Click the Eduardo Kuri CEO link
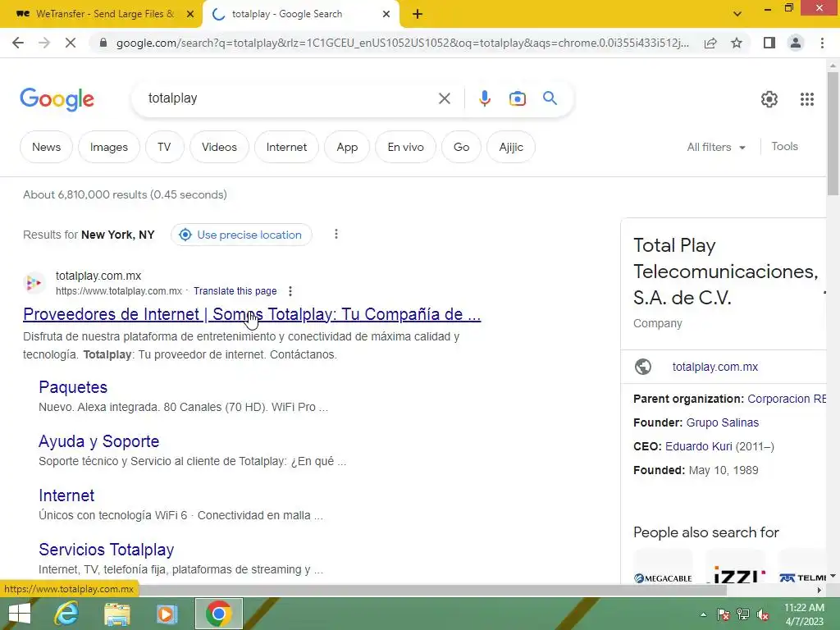Image resolution: width=840 pixels, height=630 pixels. (699, 446)
